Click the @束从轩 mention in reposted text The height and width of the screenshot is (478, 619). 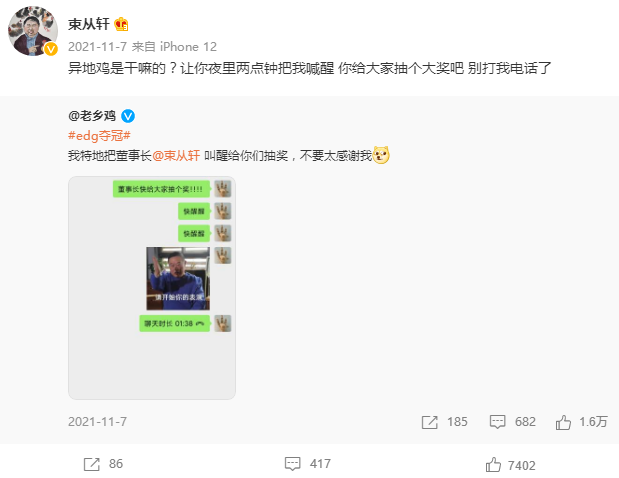coord(176,156)
